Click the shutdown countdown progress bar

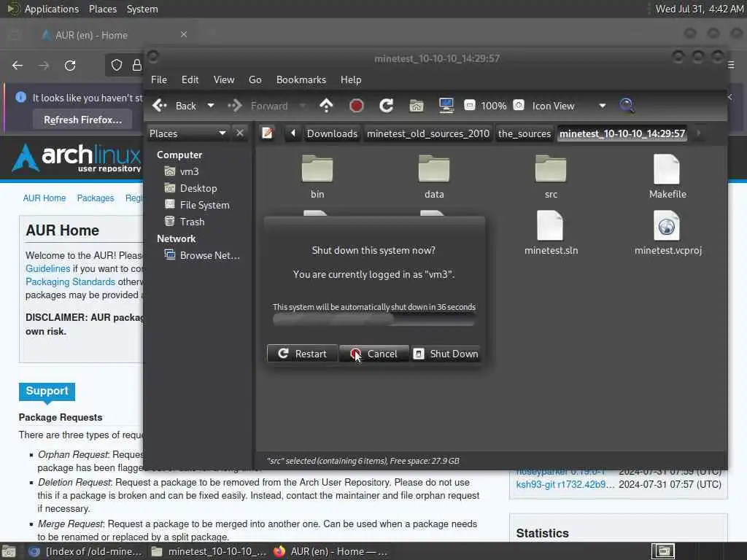pyautogui.click(x=374, y=320)
